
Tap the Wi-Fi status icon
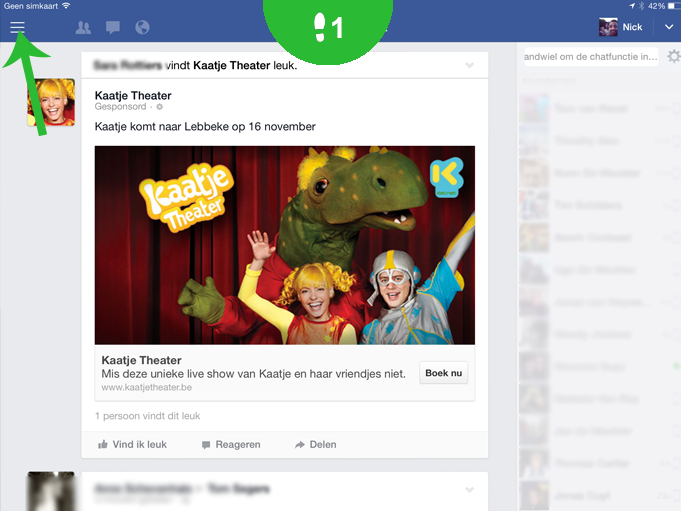click(x=66, y=6)
